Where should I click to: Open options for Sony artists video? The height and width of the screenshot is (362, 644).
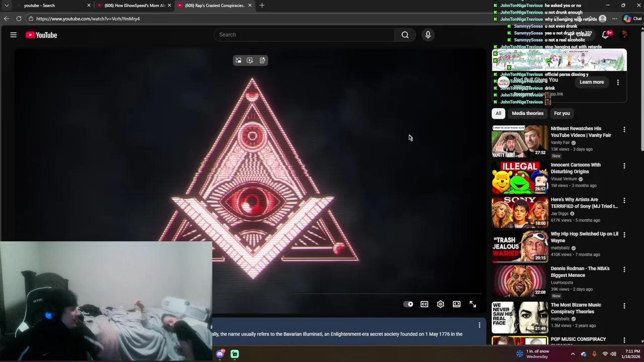(x=624, y=201)
